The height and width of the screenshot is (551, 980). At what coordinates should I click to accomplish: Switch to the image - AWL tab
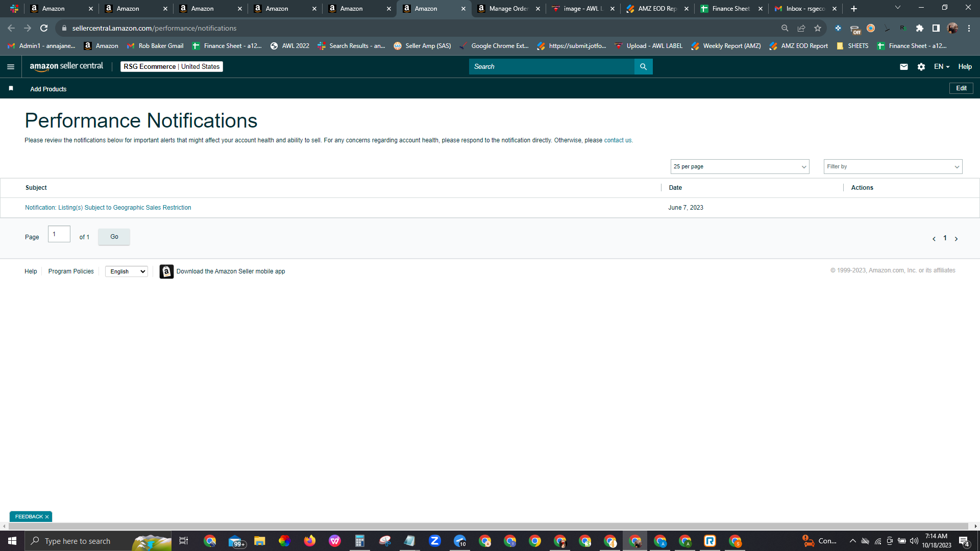coord(583,9)
